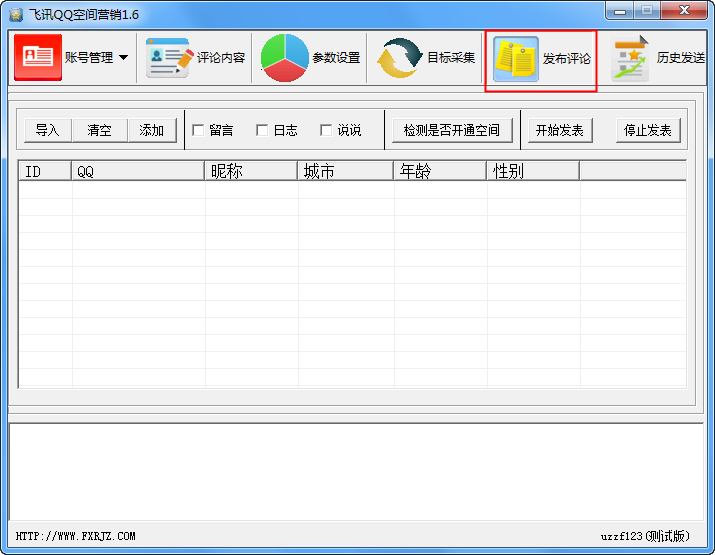
Task: Click 检测是否开通空间 button
Action: coord(452,130)
